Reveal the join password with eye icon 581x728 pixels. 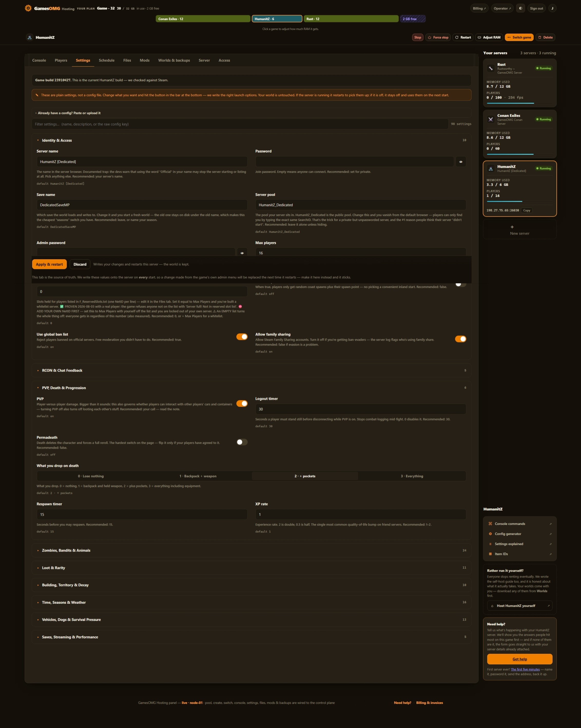(461, 162)
